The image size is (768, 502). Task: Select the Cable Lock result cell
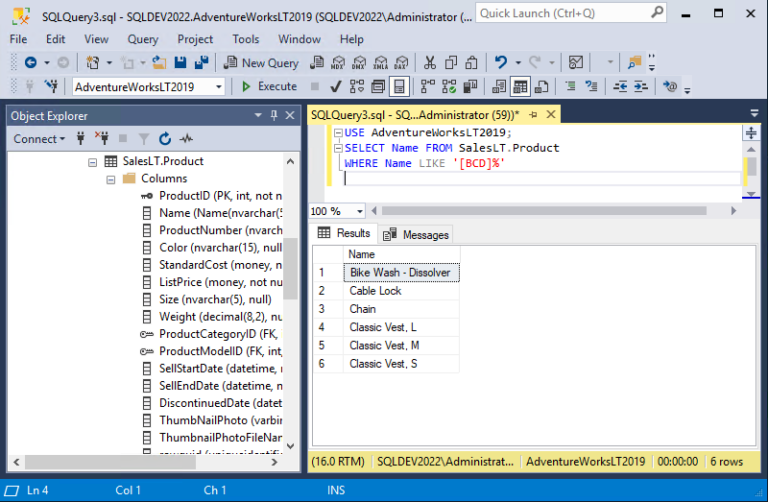(401, 291)
